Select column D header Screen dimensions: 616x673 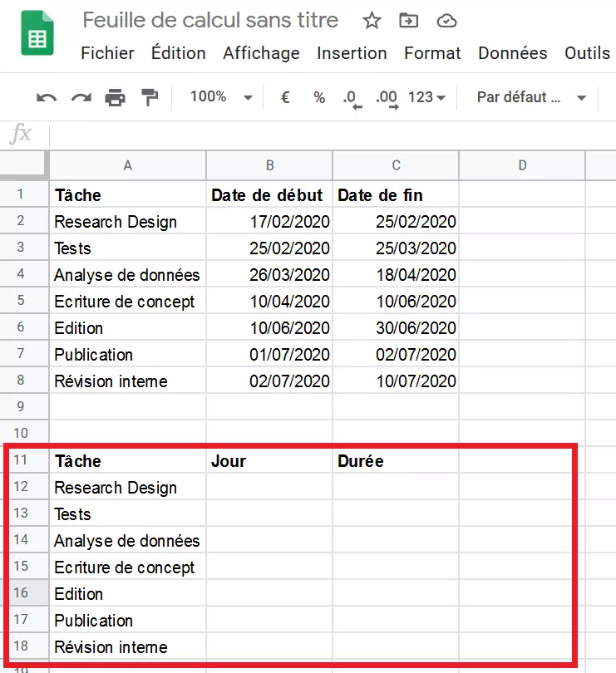522,165
